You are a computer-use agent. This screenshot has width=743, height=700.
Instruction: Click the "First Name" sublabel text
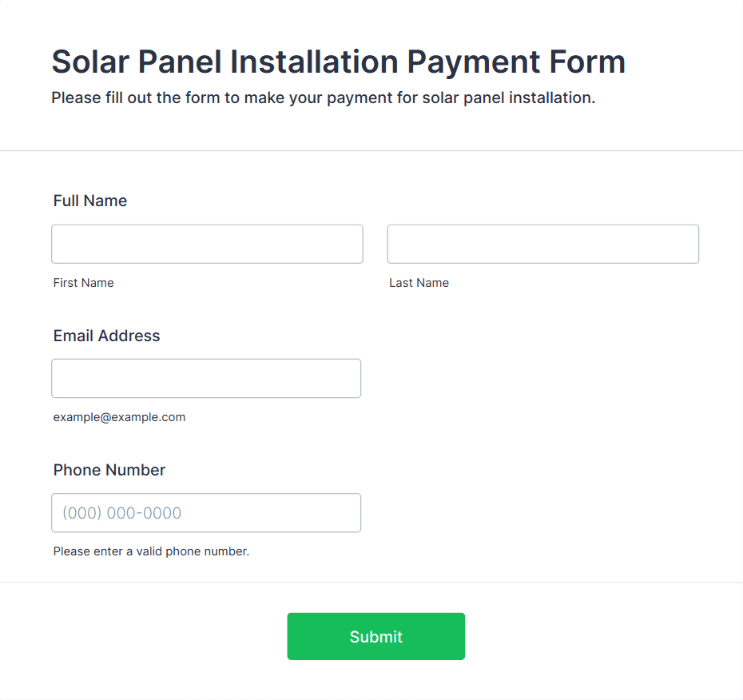point(84,283)
